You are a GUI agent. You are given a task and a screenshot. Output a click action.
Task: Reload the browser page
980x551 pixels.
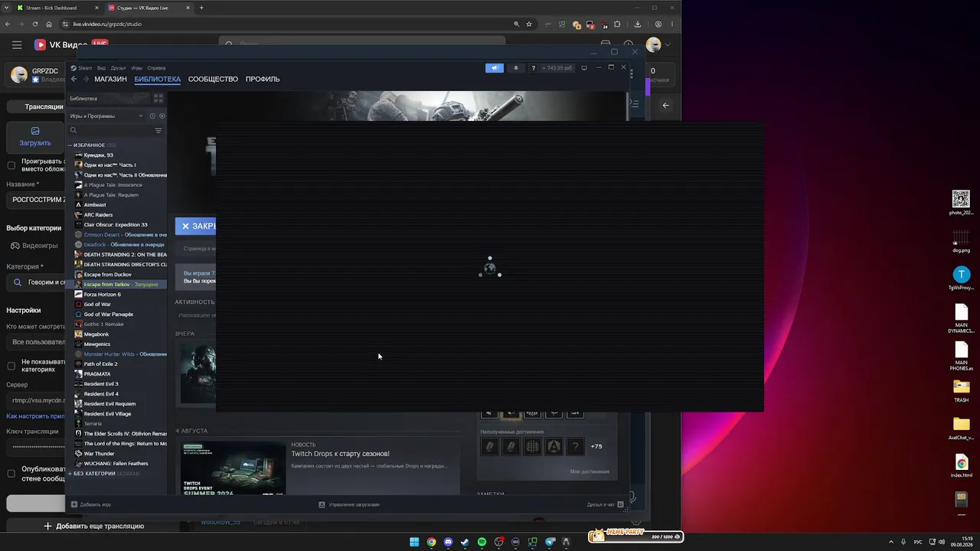35,24
